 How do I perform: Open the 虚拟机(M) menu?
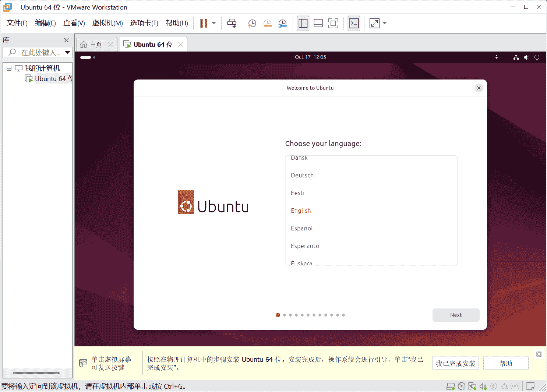107,23
